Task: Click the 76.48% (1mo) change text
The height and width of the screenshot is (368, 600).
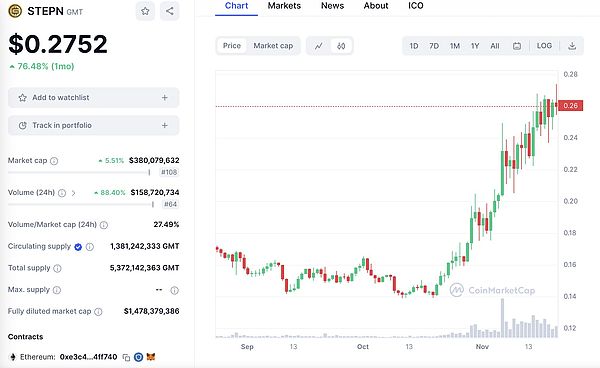Action: tap(46, 66)
